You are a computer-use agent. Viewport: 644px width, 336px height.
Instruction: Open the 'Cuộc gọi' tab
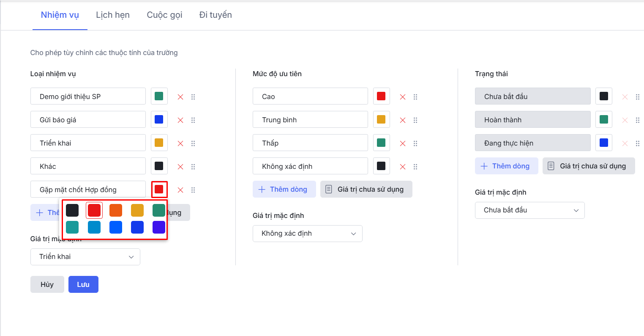point(164,15)
